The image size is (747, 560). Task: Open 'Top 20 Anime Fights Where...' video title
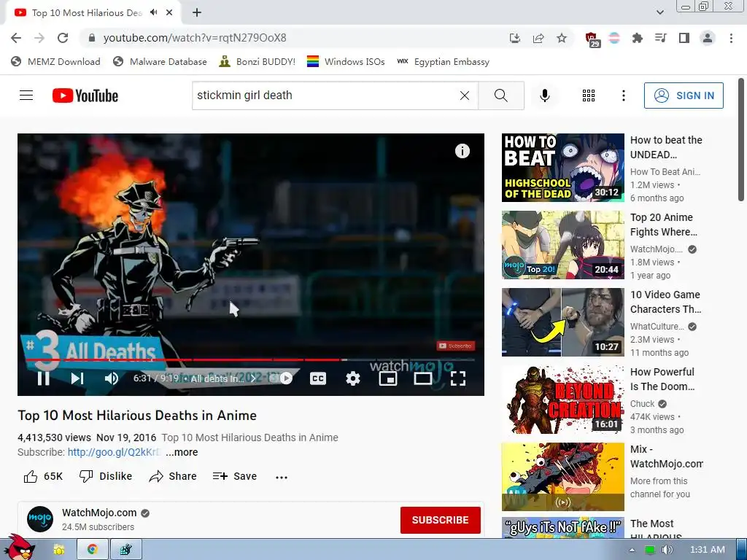(x=664, y=225)
